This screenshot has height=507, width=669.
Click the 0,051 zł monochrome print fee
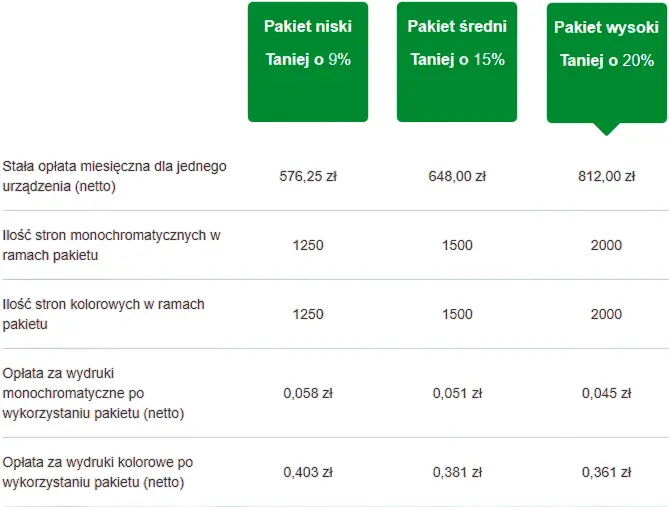pos(457,393)
